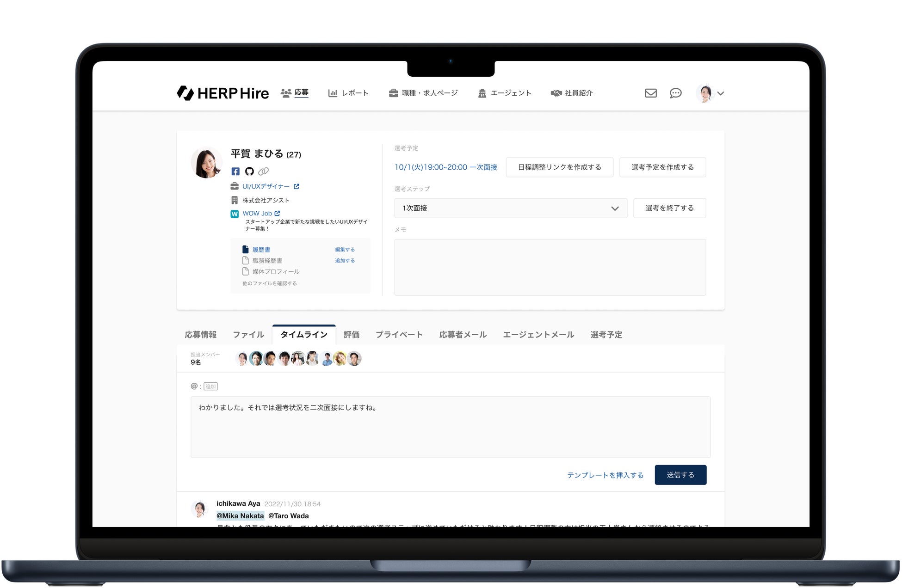Expand 他のファイルを確認する file list
Viewport: 902px width, 588px height.
[x=270, y=283]
